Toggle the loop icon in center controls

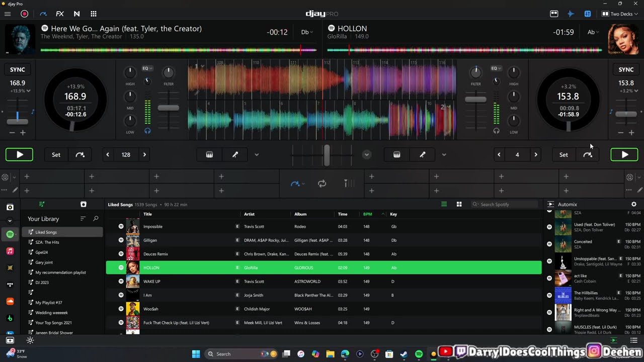pyautogui.click(x=322, y=184)
